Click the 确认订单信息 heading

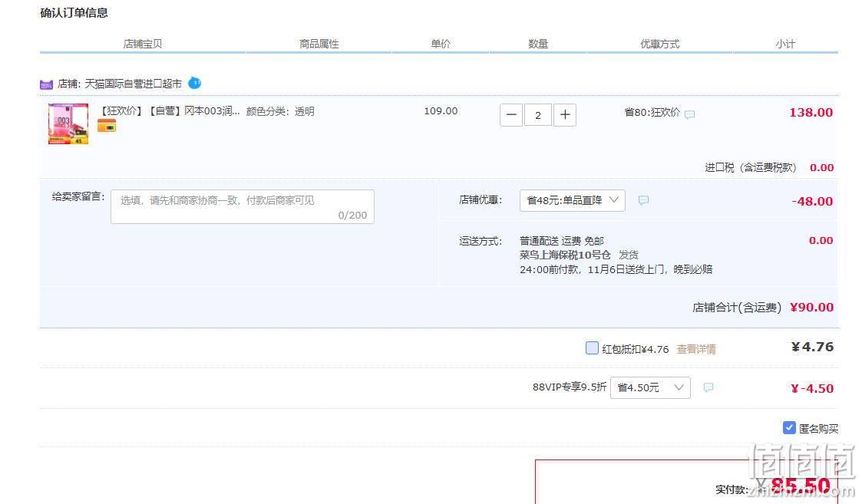(x=74, y=12)
